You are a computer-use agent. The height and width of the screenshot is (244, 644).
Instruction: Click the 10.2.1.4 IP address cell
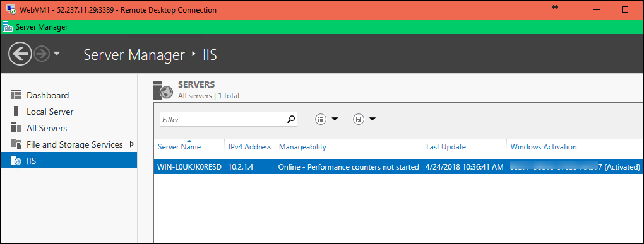pyautogui.click(x=241, y=167)
